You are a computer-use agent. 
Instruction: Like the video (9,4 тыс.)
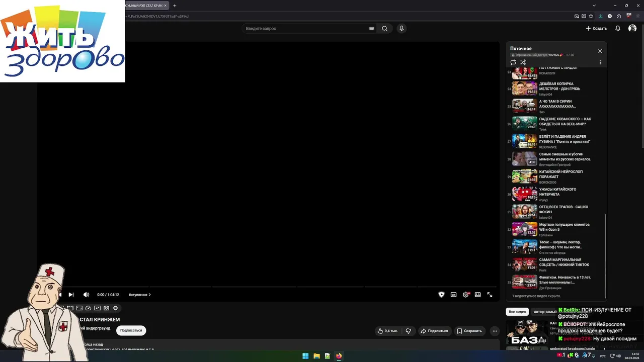(387, 331)
